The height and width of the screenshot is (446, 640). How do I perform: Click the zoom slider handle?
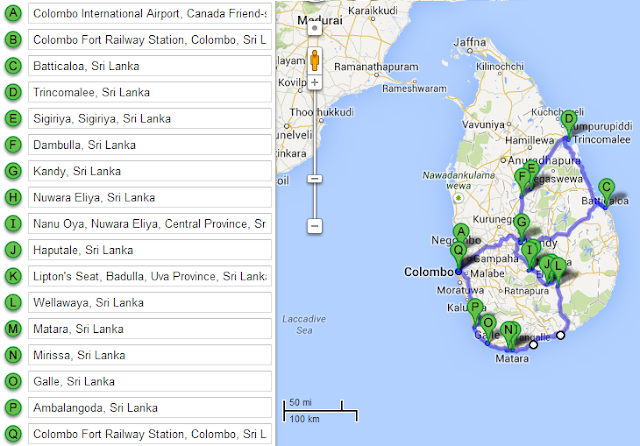[315, 179]
